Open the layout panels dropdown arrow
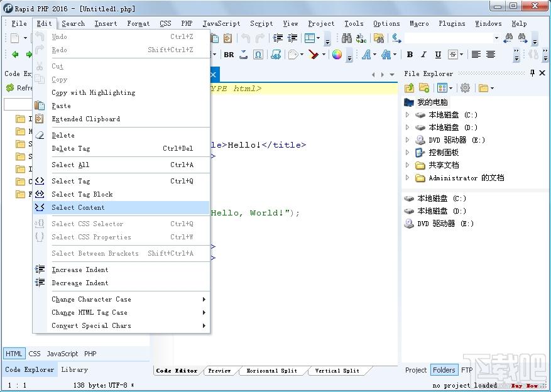 tap(318, 38)
